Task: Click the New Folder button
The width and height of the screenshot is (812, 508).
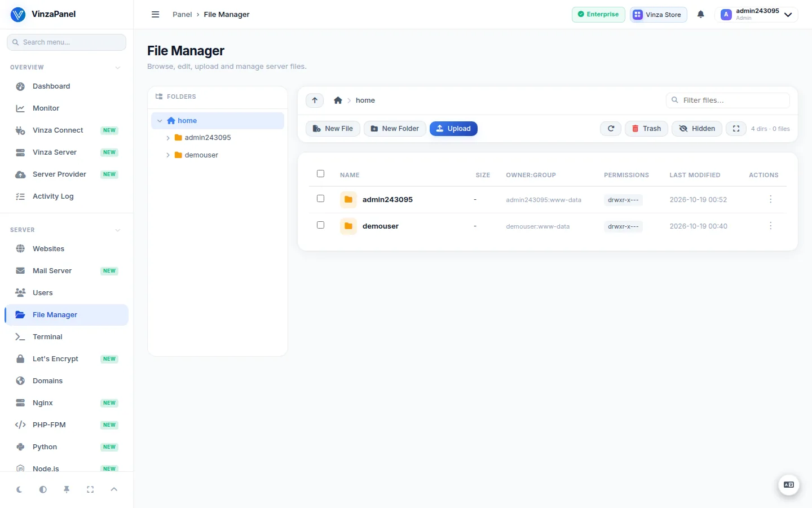Action: (395, 129)
